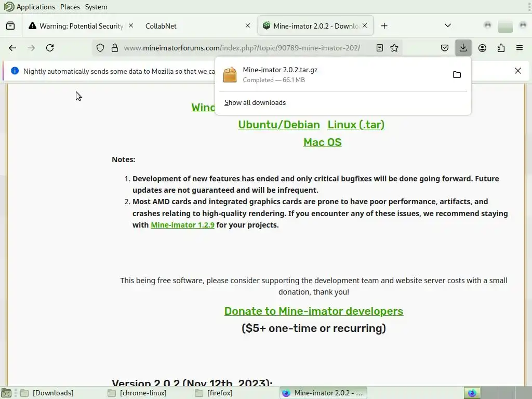532x399 pixels.
Task: Open the Firefox account icon
Action: [482, 48]
